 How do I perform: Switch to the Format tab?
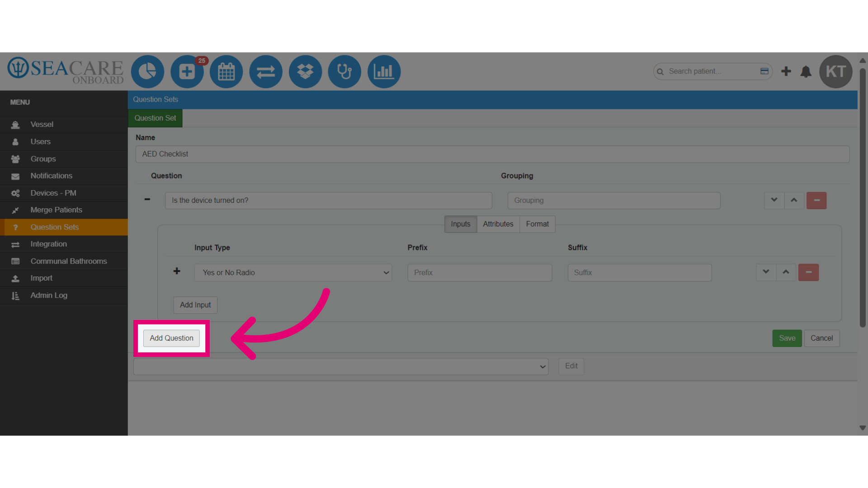point(537,224)
